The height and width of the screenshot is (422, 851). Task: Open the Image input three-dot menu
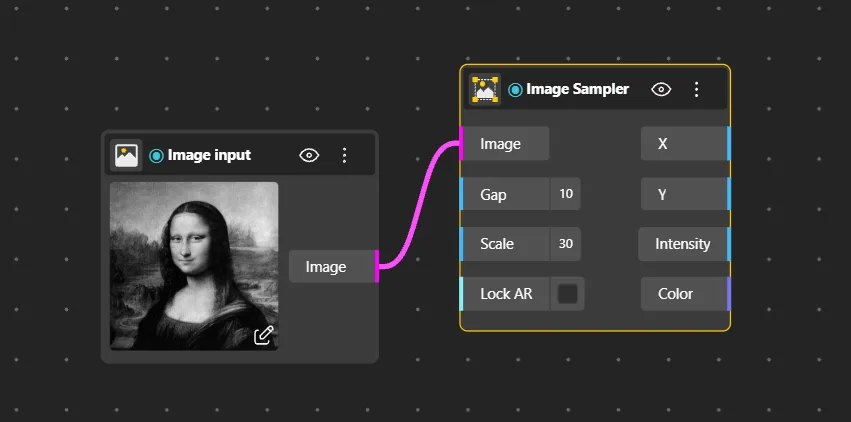pyautogui.click(x=344, y=156)
